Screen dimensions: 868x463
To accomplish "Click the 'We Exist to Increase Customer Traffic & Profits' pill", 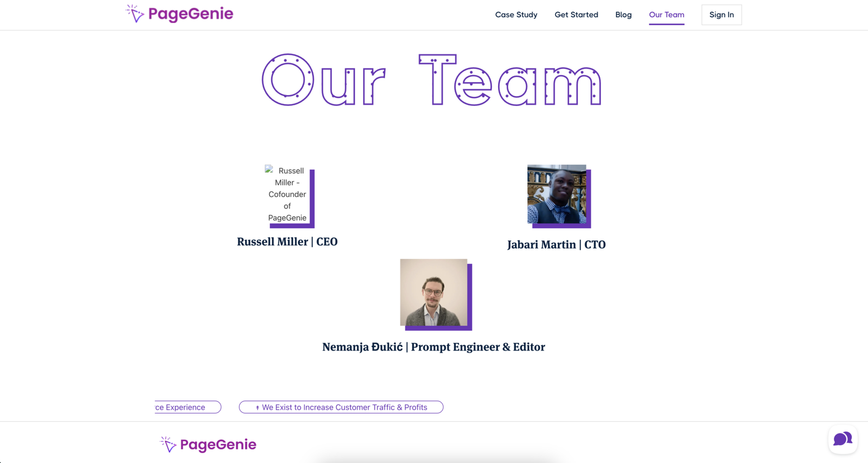I will [x=341, y=407].
